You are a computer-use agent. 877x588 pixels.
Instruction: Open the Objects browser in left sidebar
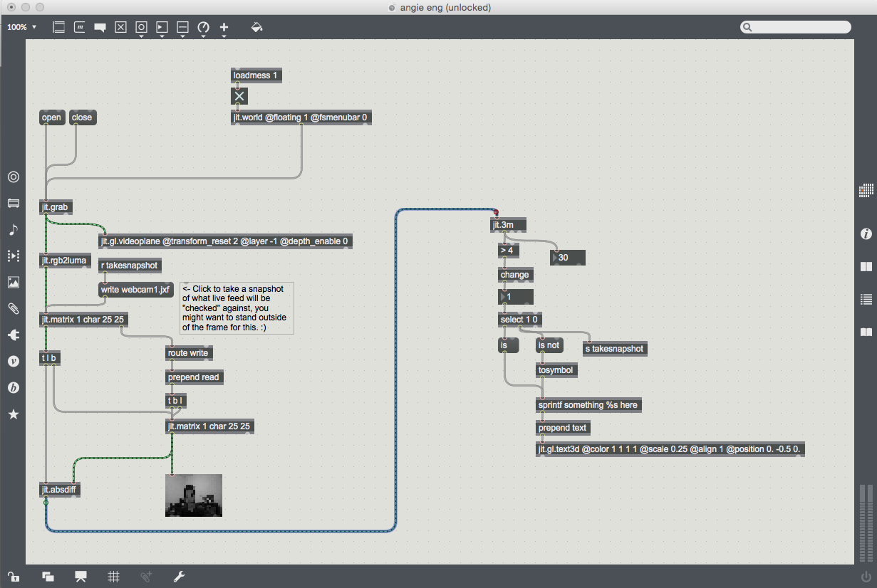pos(13,177)
